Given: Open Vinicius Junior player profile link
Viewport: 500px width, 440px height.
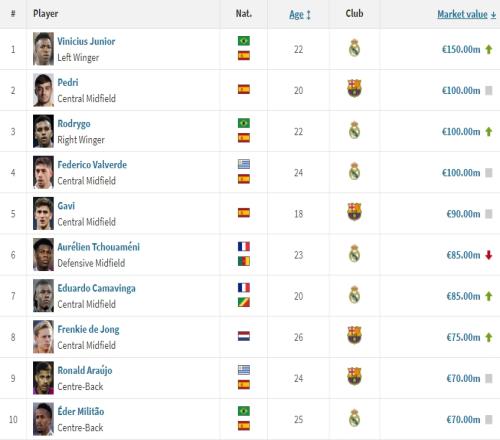Looking at the screenshot, I should tap(86, 41).
